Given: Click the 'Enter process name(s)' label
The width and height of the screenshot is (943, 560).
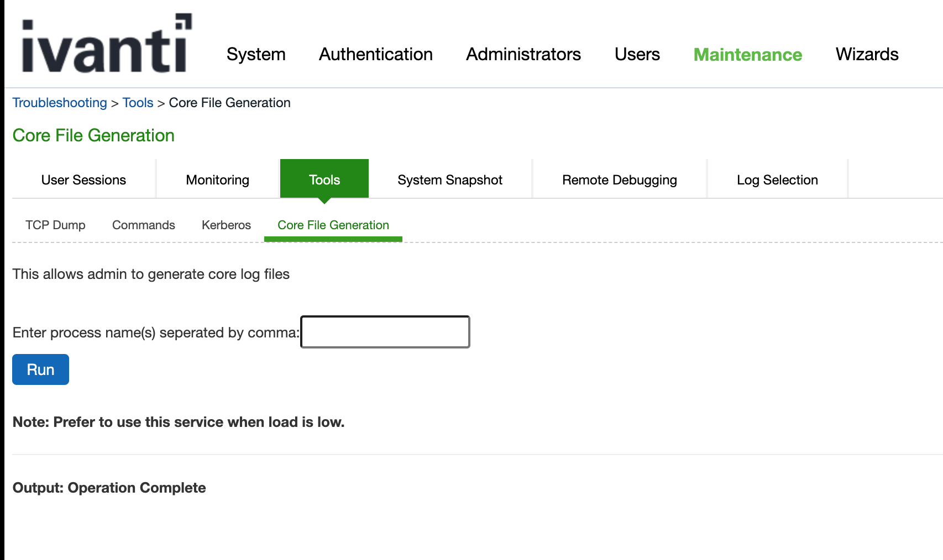Looking at the screenshot, I should (156, 332).
